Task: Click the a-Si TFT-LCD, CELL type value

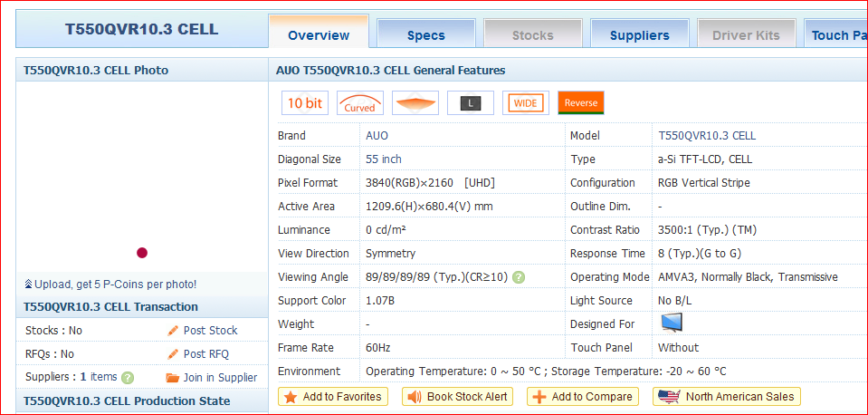Action: pyautogui.click(x=705, y=159)
